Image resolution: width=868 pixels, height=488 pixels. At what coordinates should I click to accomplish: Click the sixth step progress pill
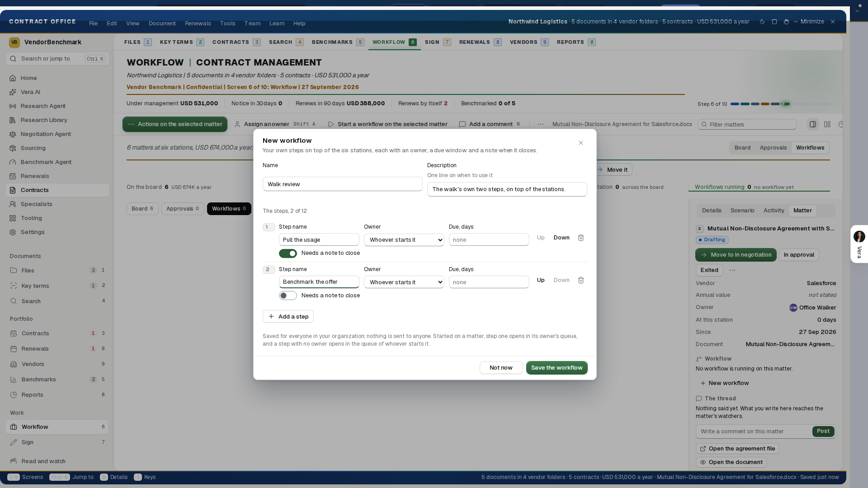[786, 104]
